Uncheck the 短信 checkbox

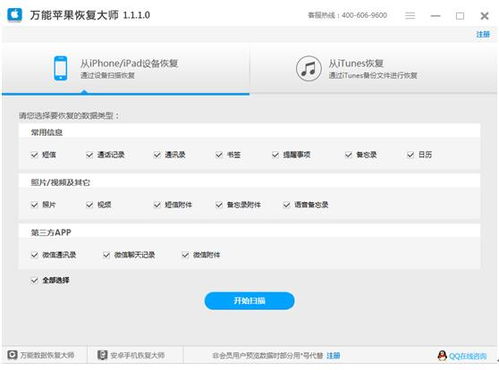pos(34,155)
